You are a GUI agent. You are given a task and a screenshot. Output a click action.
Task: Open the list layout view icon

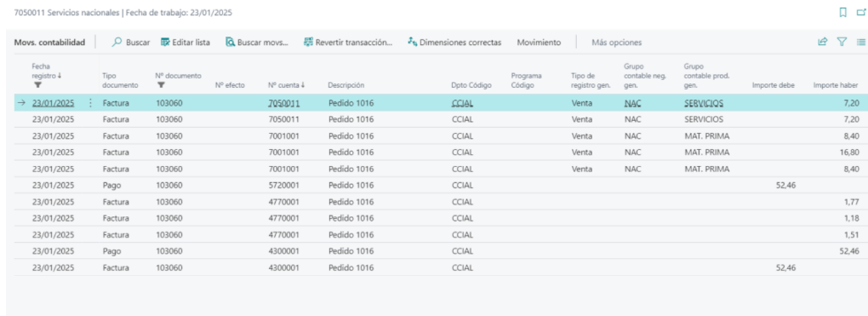(x=861, y=42)
